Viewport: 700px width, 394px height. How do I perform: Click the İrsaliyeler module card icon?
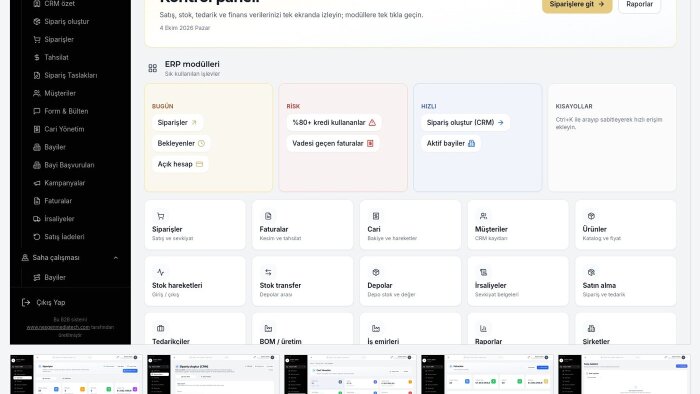pos(483,272)
